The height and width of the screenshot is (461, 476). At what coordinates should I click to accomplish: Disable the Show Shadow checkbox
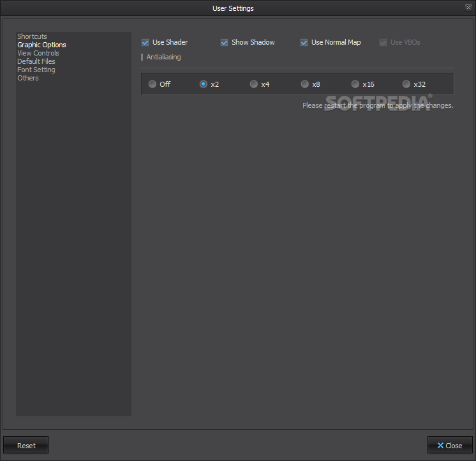(x=225, y=43)
